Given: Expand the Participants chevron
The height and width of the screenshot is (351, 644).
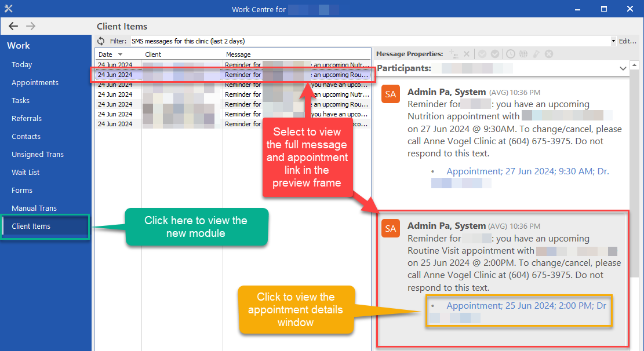Looking at the screenshot, I should coord(623,68).
